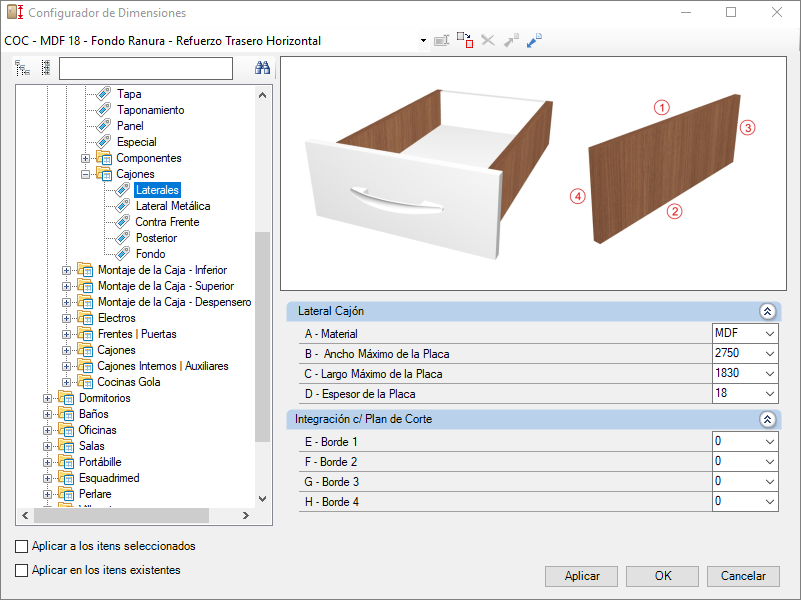This screenshot has height=600, width=801.
Task: Click the binoculars search icon
Action: [x=263, y=68]
